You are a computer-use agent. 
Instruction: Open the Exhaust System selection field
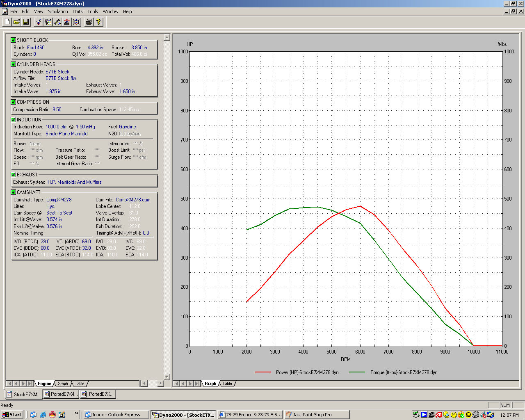[74, 182]
